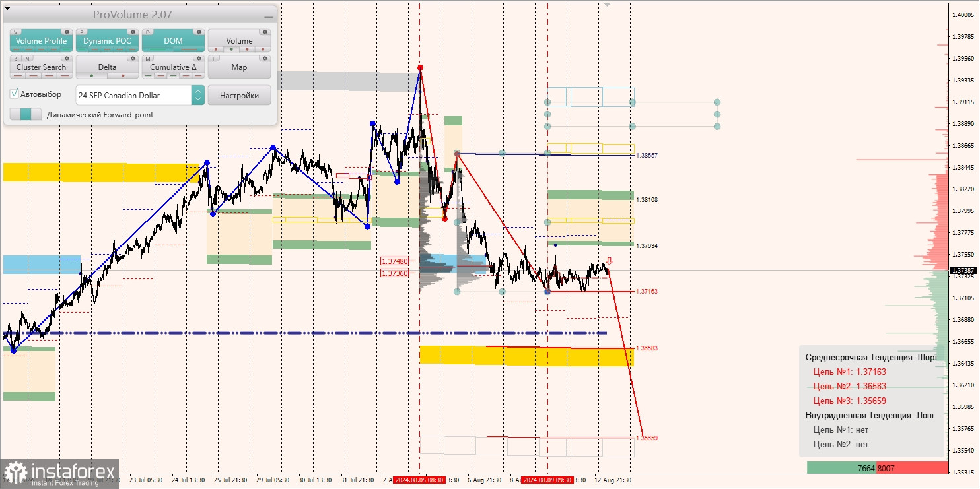This screenshot has width=980, height=489.
Task: Open Cluster Search gear settings
Action: pos(67,58)
